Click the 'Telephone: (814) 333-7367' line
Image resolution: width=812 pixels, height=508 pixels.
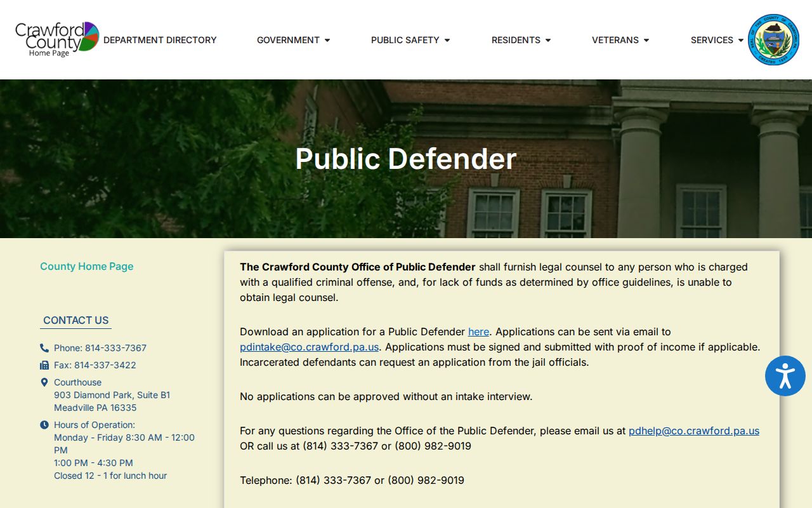(352, 480)
